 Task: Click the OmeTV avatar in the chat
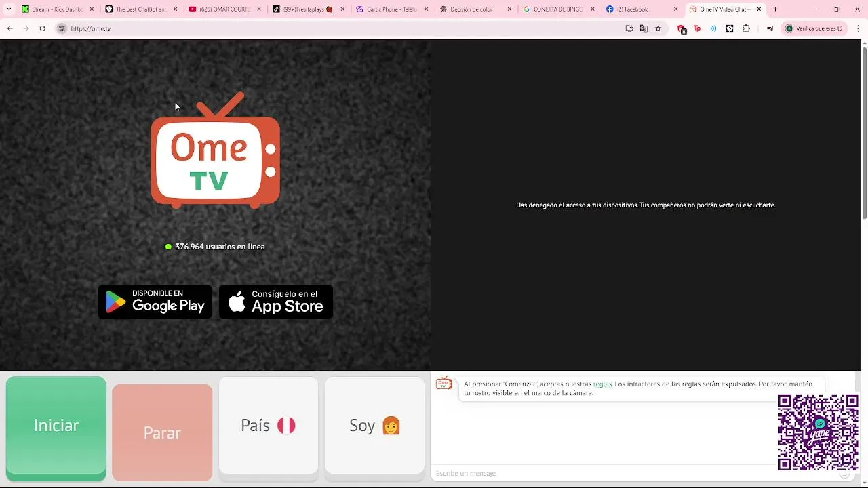click(x=443, y=384)
